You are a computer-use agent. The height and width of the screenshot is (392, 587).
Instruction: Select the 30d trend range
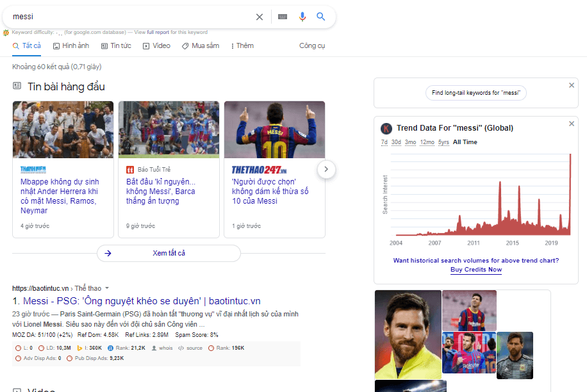pyautogui.click(x=396, y=142)
